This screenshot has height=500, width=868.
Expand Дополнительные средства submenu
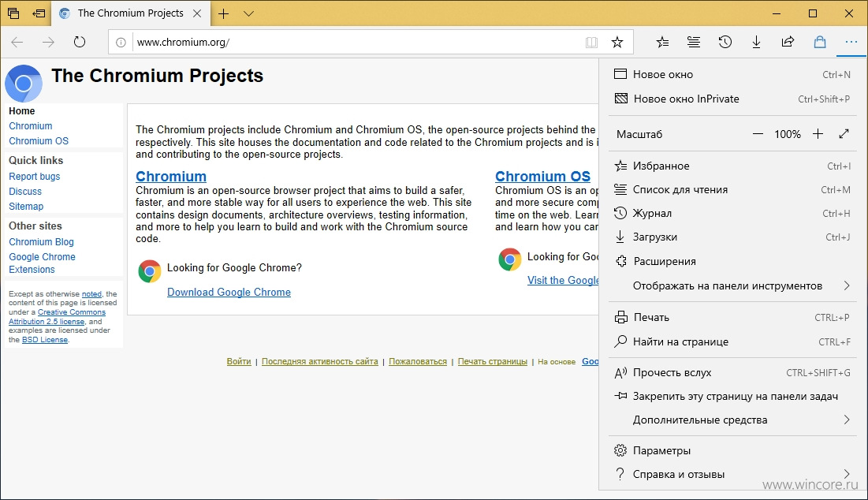732,420
